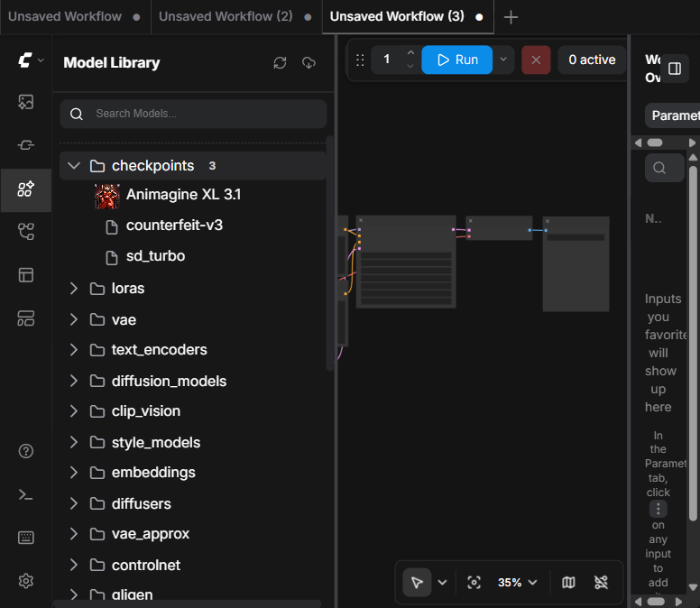Expand the text_encoders folder

click(x=74, y=350)
